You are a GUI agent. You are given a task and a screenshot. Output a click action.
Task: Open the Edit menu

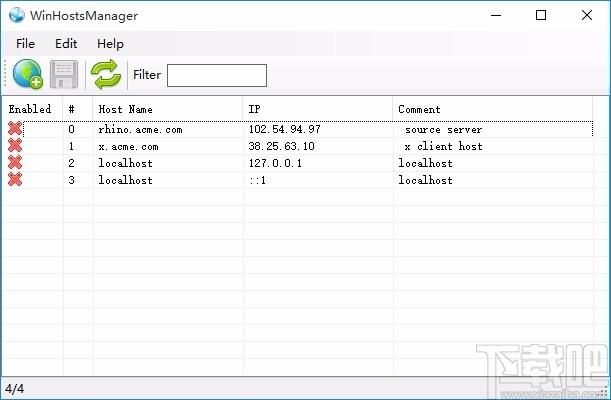66,44
